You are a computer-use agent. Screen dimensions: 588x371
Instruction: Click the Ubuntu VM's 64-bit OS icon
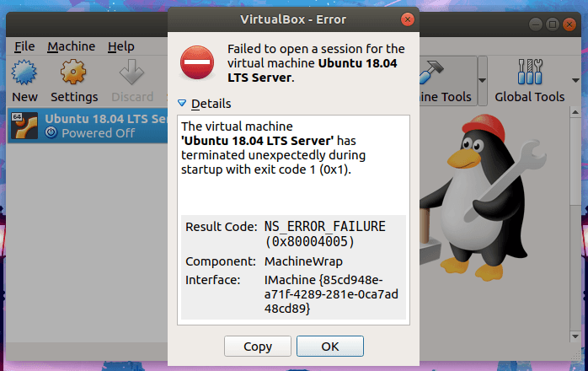point(24,126)
